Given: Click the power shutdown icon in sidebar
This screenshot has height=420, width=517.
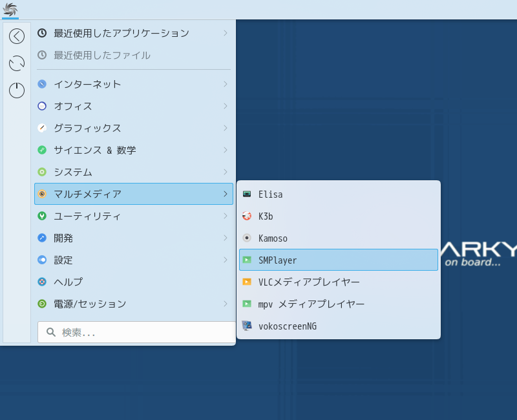Looking at the screenshot, I should point(17,90).
